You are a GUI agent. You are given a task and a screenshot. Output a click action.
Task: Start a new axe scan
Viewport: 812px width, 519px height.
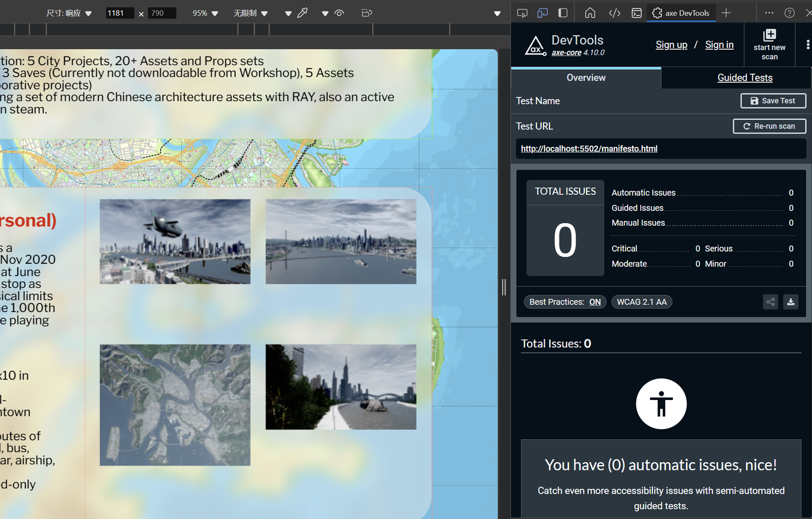(769, 44)
